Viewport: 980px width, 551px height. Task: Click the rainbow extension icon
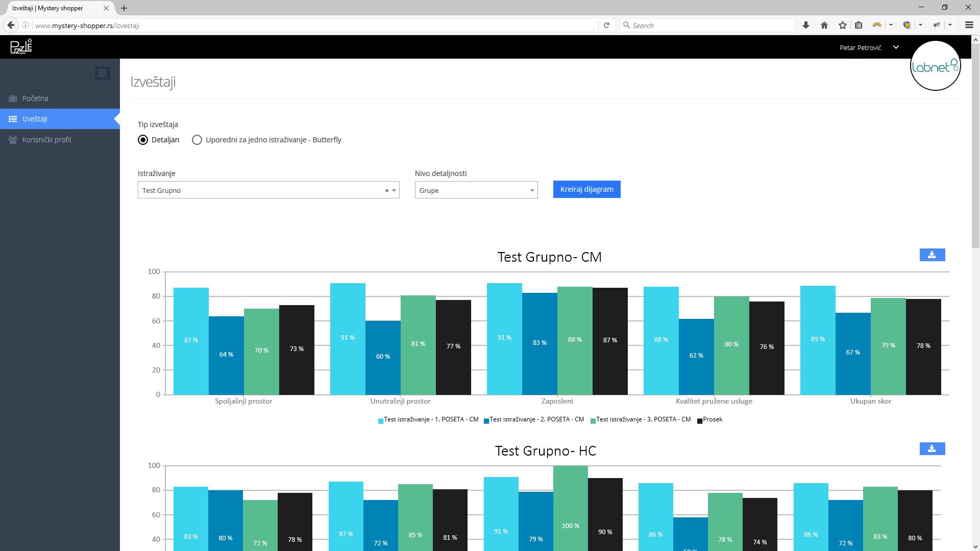tap(877, 25)
